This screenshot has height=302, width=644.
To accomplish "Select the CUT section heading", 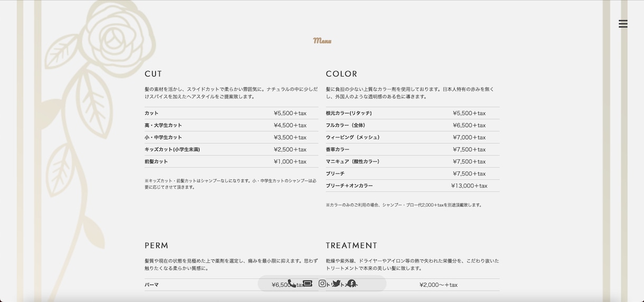I will point(153,74).
